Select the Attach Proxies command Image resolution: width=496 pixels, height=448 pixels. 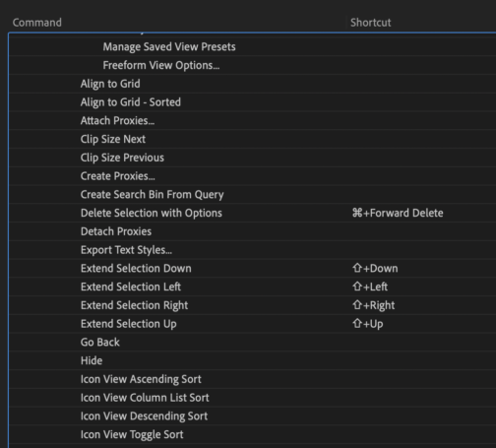pyautogui.click(x=117, y=120)
